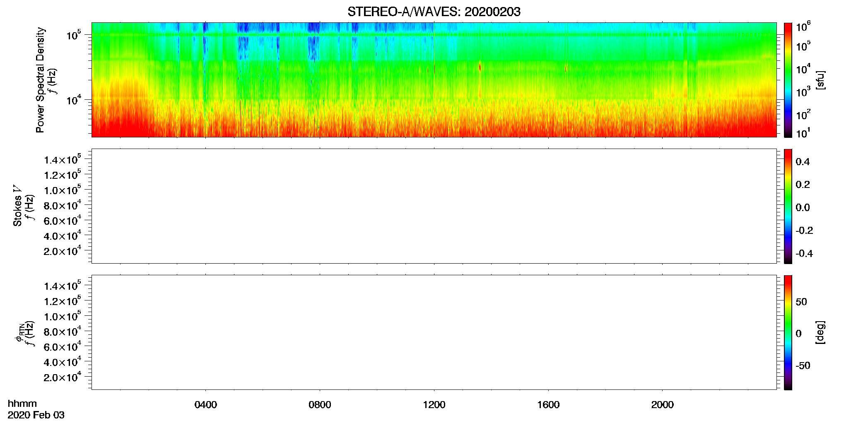868x447 pixels.
Task: Click the Power Spectral Density axis label
Action: (40, 80)
